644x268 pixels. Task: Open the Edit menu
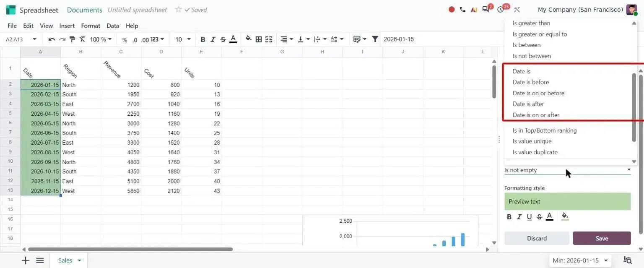coord(28,26)
